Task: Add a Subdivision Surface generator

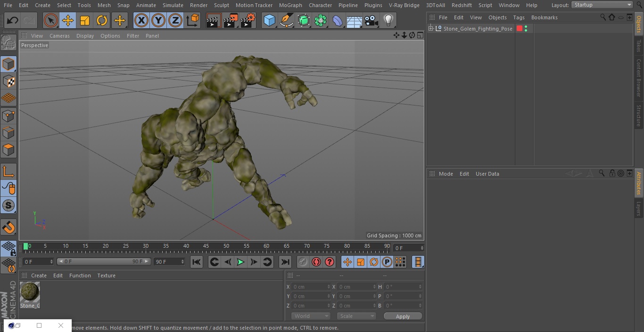Action: (304, 20)
